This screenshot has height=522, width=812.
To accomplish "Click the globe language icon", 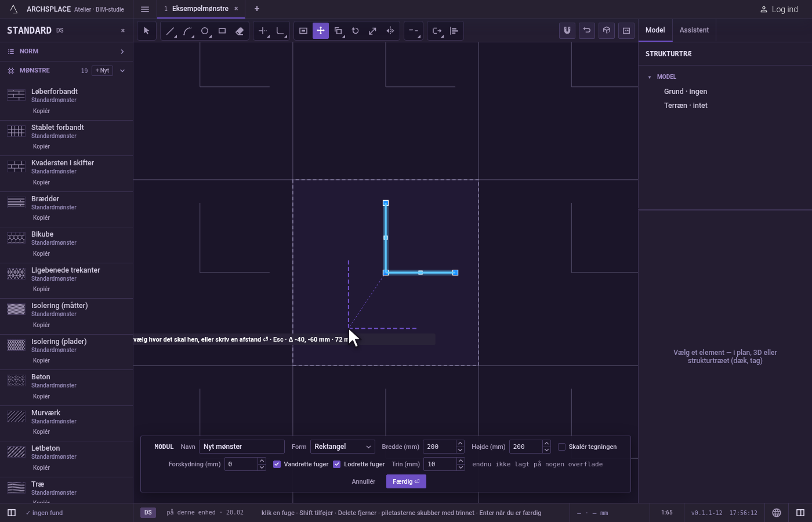I will (x=777, y=513).
